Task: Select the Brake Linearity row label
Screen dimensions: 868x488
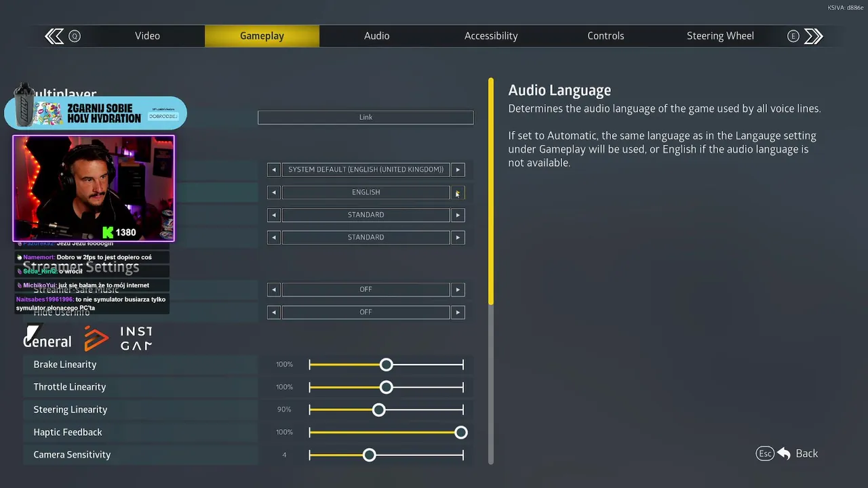Action: (x=65, y=365)
